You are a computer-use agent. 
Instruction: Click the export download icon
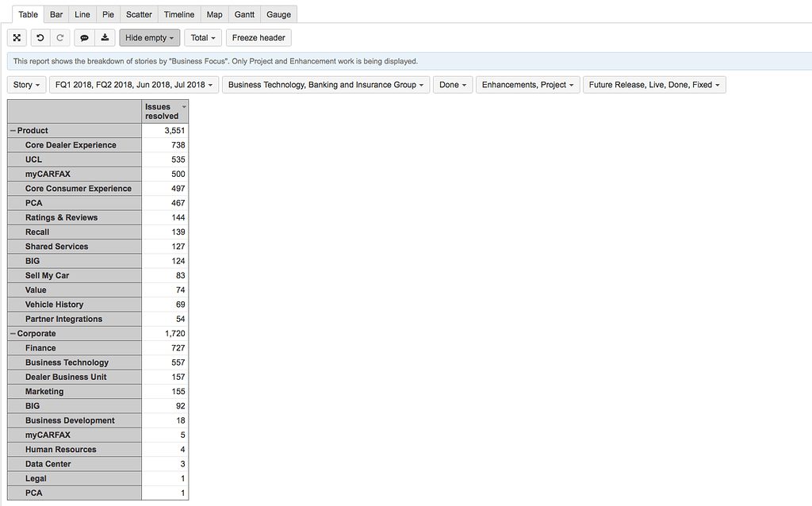coord(105,37)
